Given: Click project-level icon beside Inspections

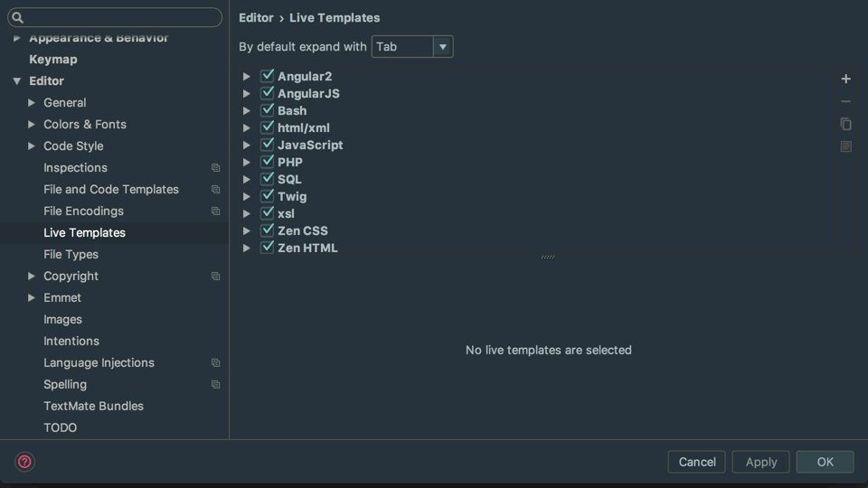Looking at the screenshot, I should (215, 168).
